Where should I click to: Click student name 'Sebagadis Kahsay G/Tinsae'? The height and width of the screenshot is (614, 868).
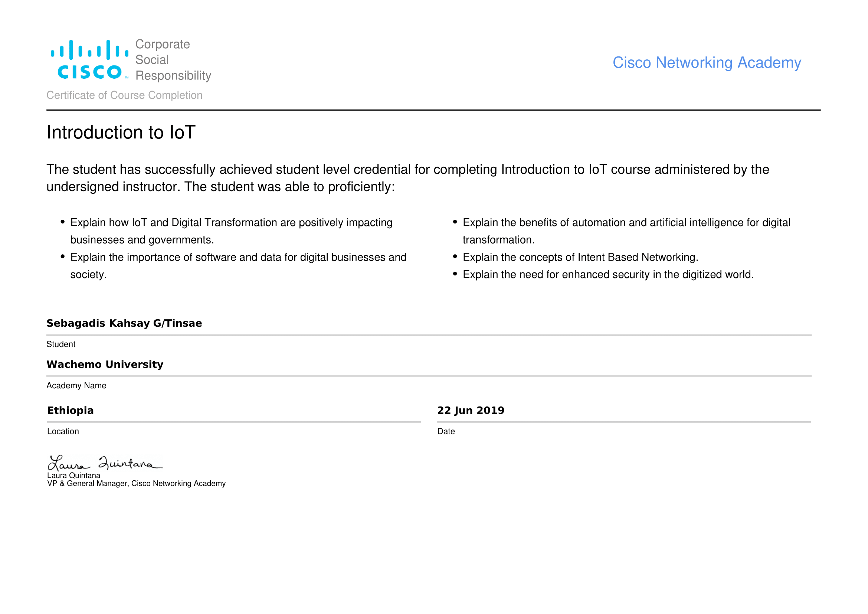[x=124, y=323]
